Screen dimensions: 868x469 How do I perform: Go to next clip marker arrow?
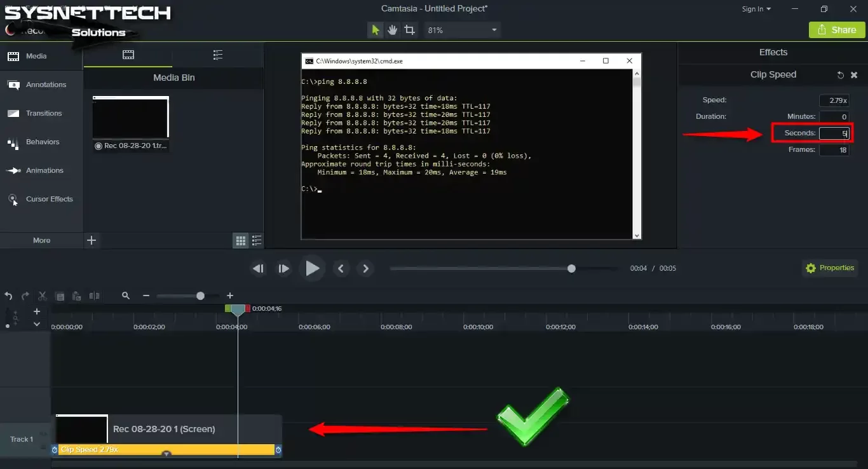(365, 269)
